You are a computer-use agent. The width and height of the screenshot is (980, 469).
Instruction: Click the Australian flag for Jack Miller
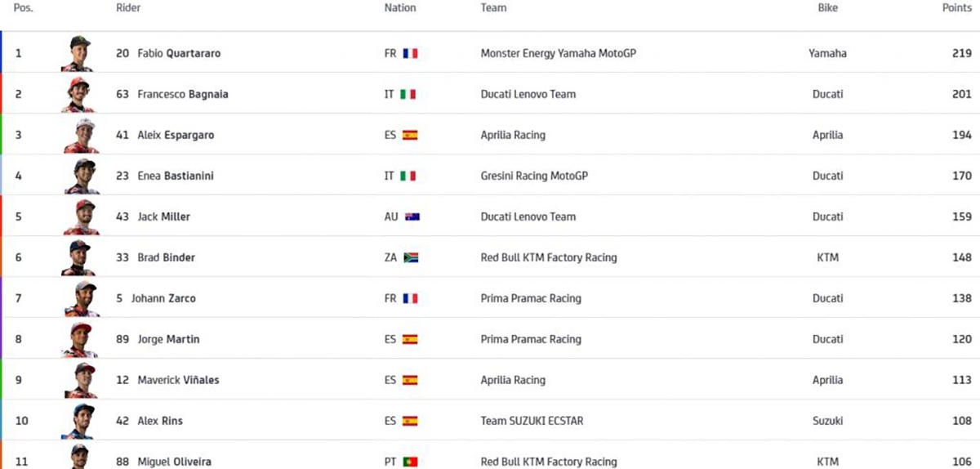tap(412, 217)
